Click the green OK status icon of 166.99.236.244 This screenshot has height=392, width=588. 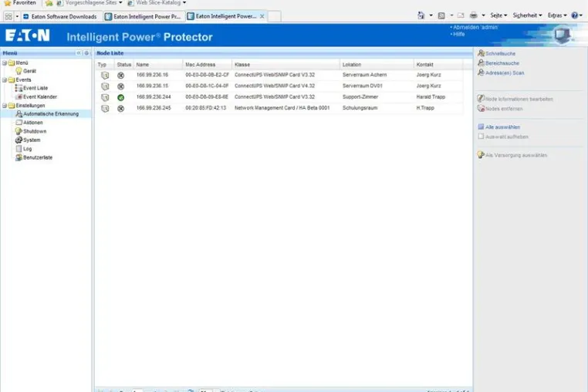click(120, 97)
